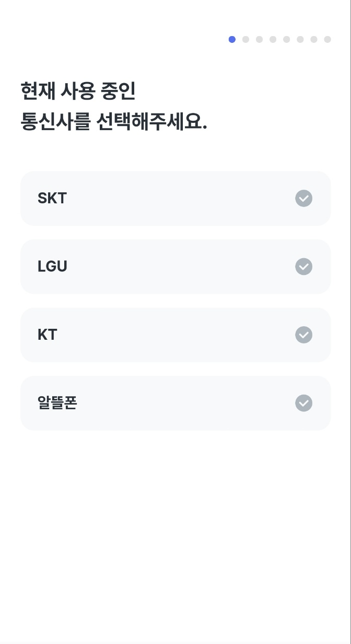Pick the KT carrier label
The height and width of the screenshot is (644, 351).
47,335
